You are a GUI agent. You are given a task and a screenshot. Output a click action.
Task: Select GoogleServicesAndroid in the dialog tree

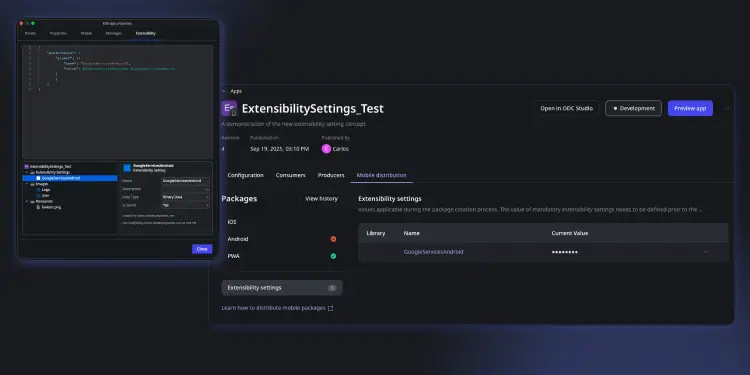point(70,178)
